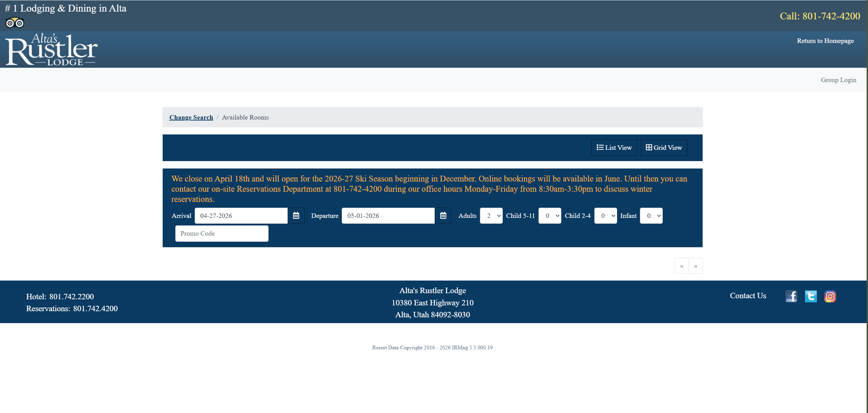
Task: Expand the Infant count dropdown
Action: coord(651,216)
